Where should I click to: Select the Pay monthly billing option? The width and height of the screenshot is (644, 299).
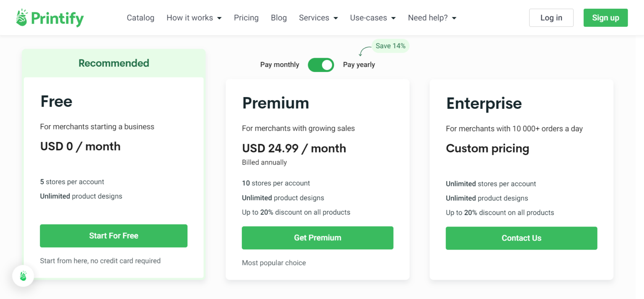pos(280,65)
